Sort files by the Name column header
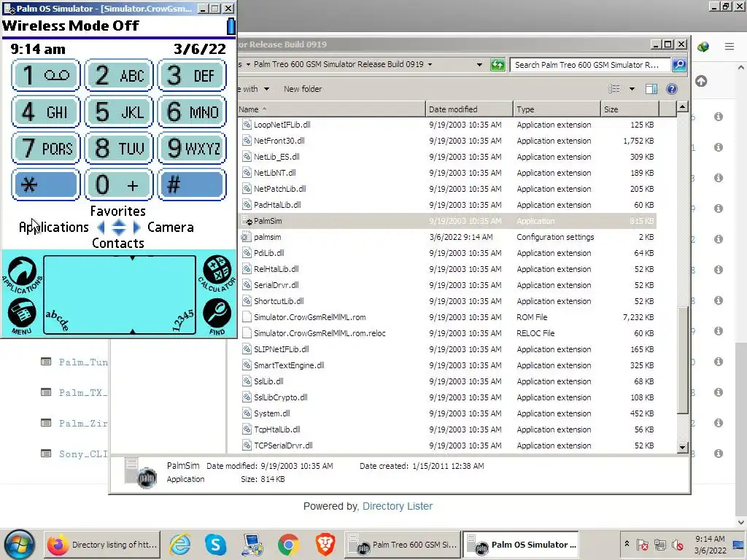 click(330, 109)
